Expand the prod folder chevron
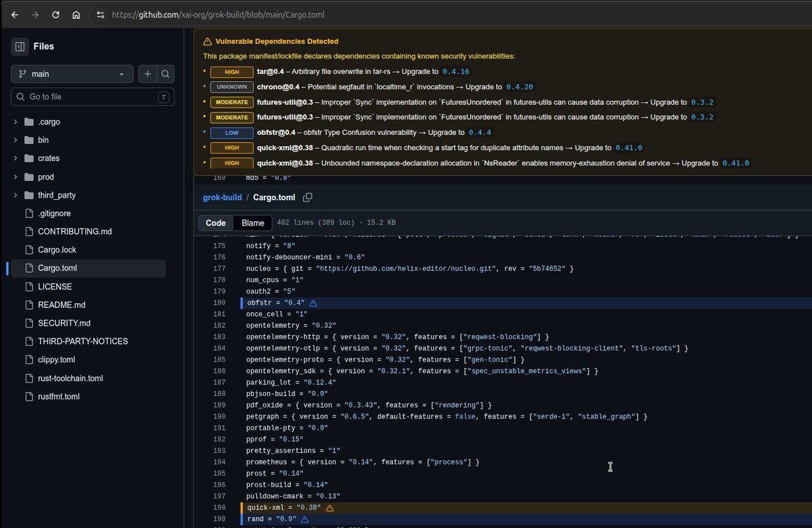This screenshot has height=528, width=812. click(x=15, y=177)
